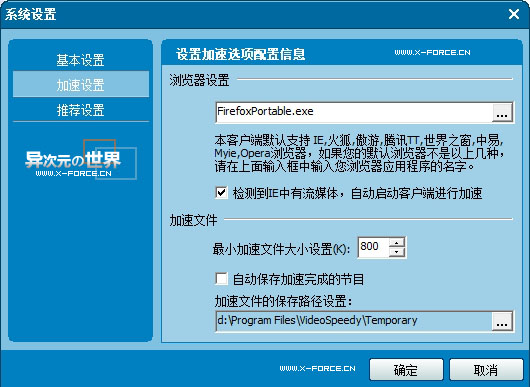Image resolution: width=530 pixels, height=387 pixels.
Task: Click WWW.X-FORCE.CN text in header bar
Action: (432, 53)
